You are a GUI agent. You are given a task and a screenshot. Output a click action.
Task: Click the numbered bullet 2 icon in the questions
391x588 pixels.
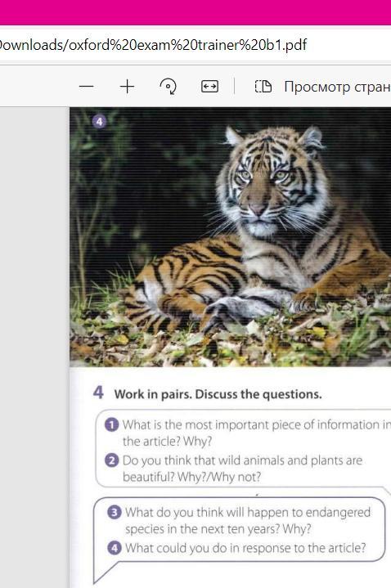click(x=112, y=460)
